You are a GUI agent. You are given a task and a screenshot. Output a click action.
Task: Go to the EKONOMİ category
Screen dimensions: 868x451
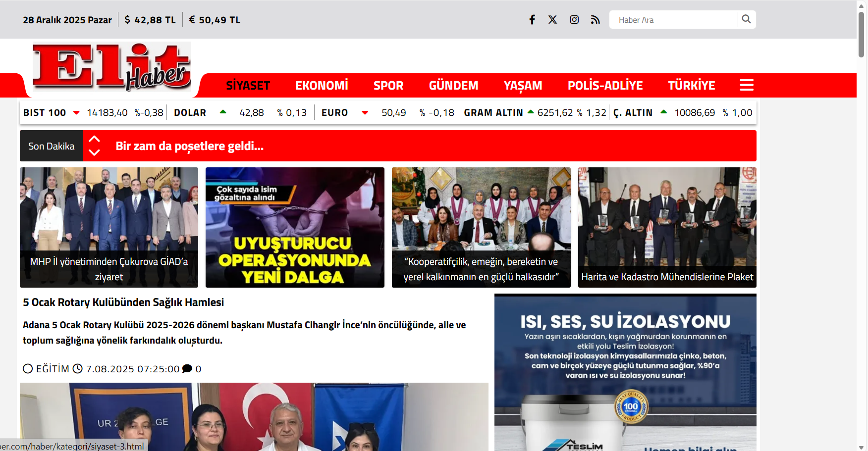pos(322,86)
